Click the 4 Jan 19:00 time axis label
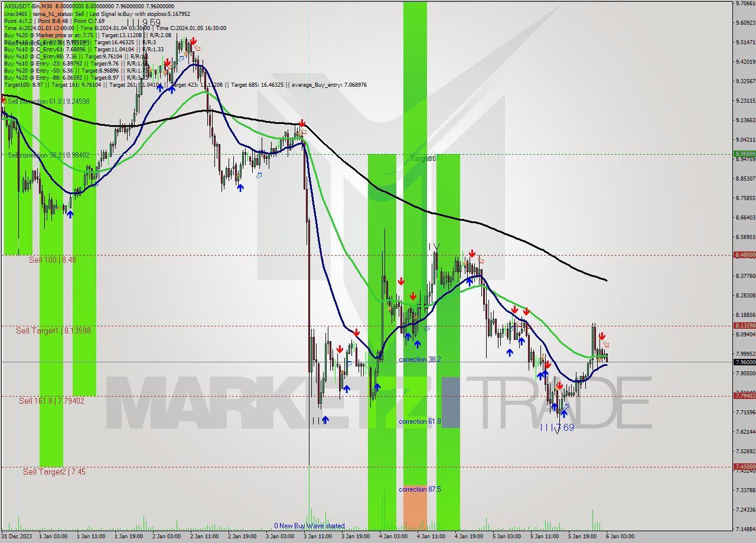756x543 pixels. [468, 537]
